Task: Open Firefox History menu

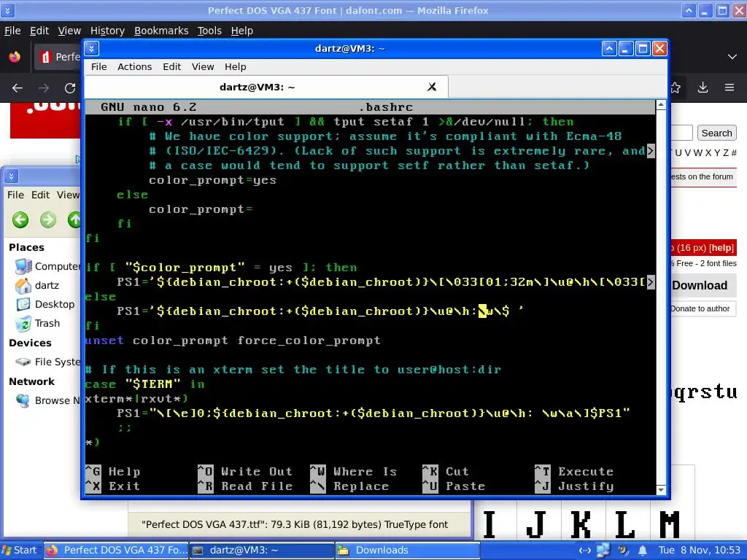Action: 107,31
